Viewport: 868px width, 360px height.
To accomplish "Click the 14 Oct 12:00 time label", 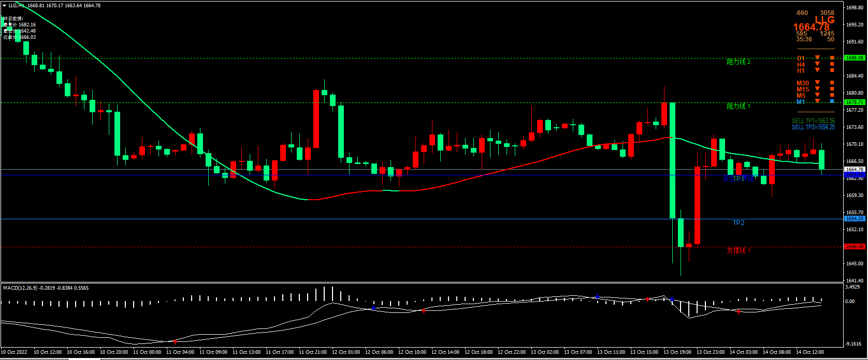I will tap(810, 352).
